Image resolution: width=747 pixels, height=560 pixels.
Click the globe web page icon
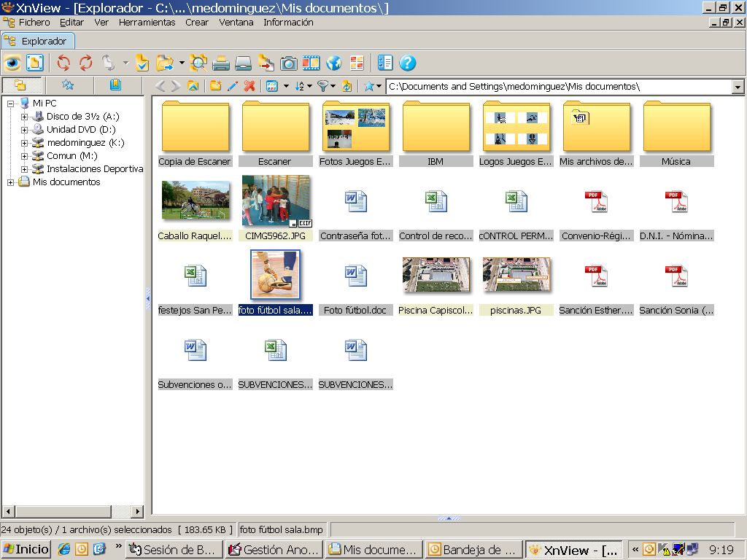334,63
